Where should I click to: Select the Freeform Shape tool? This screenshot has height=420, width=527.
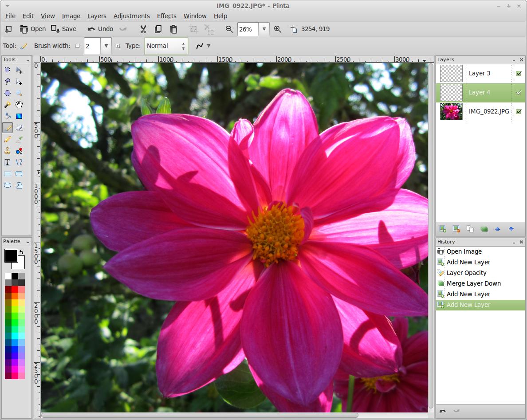pos(19,185)
